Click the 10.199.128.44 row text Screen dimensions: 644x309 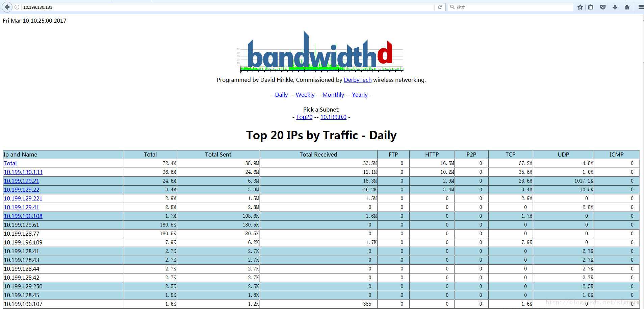pos(21,269)
